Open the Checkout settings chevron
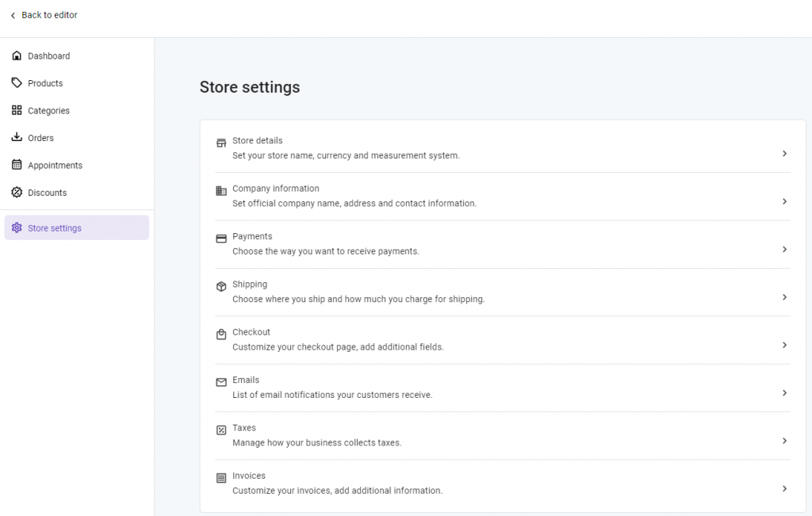Screen dimensions: 812x516 pyautogui.click(x=784, y=345)
